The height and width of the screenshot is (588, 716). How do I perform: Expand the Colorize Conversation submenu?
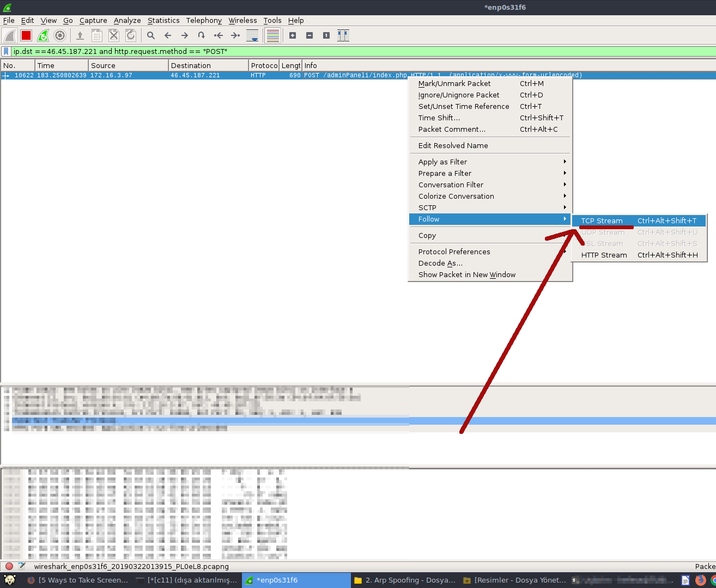point(490,196)
